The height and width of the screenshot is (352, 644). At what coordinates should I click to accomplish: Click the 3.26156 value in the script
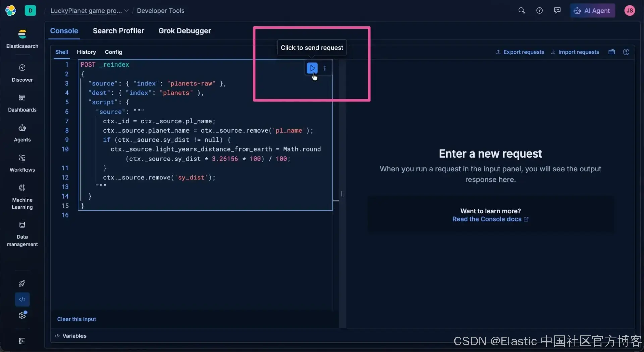pyautogui.click(x=225, y=159)
